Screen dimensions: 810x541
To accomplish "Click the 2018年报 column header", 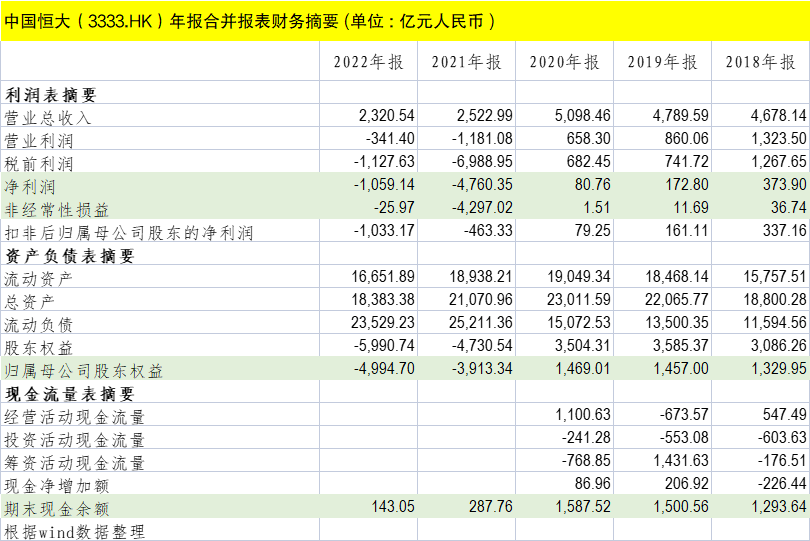I will [760, 62].
